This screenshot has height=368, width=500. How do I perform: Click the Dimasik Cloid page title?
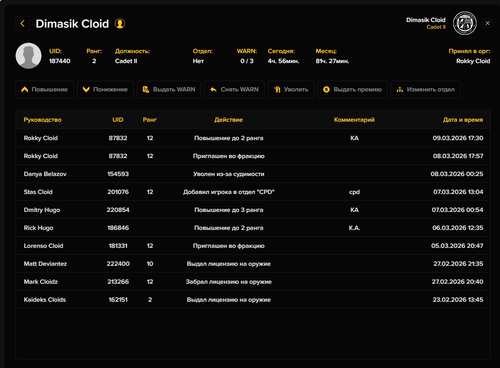click(72, 24)
